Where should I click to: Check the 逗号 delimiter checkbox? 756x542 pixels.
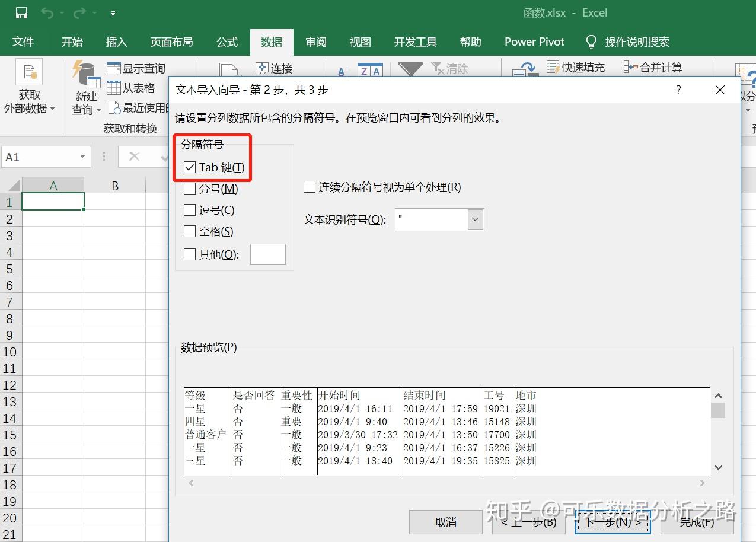(x=190, y=210)
